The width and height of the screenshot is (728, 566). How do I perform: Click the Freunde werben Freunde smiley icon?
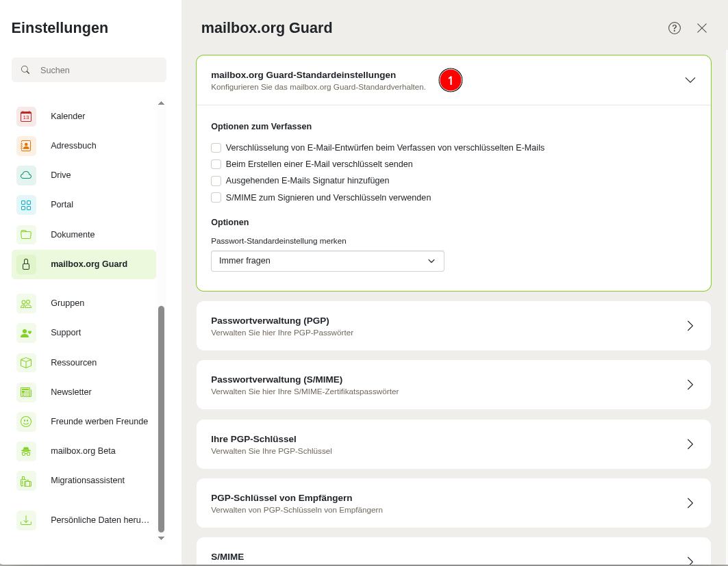coord(26,422)
